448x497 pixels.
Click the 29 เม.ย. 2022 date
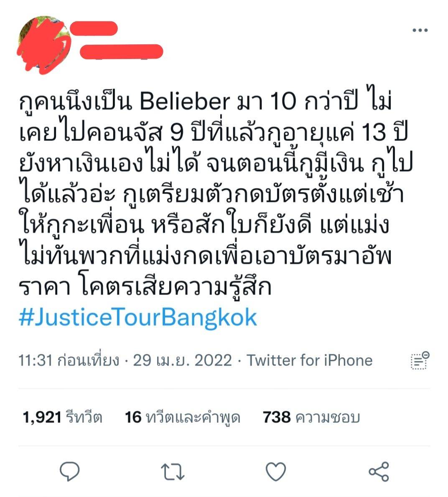pyautogui.click(x=182, y=360)
